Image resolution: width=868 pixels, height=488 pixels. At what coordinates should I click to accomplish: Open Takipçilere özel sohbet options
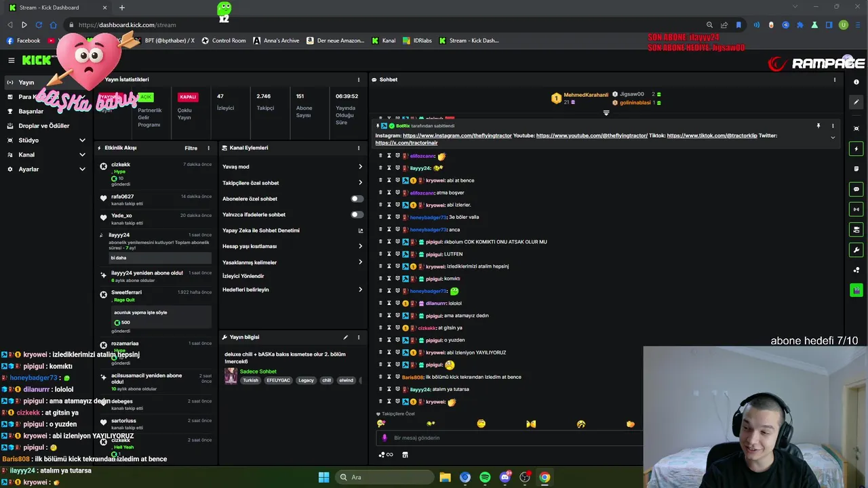coord(360,182)
